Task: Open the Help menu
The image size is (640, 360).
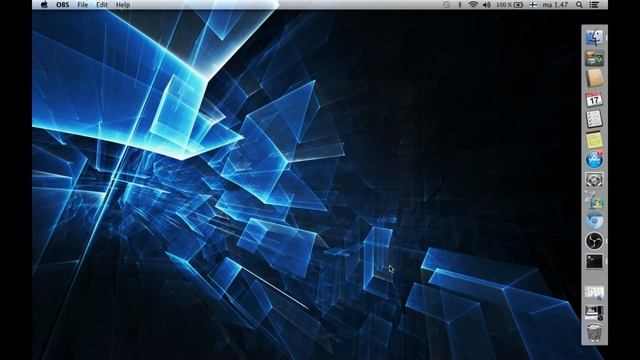Action: (x=123, y=5)
